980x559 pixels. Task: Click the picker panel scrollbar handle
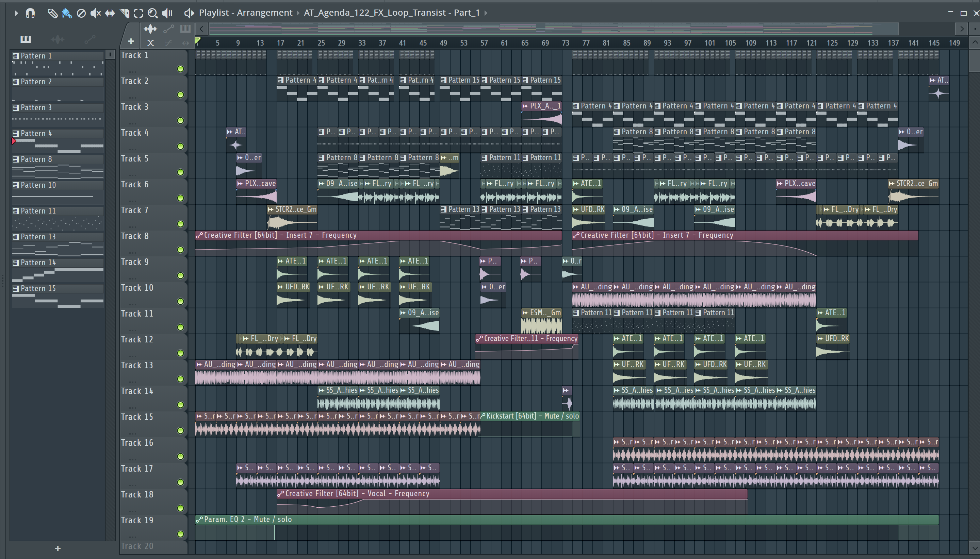click(x=110, y=54)
